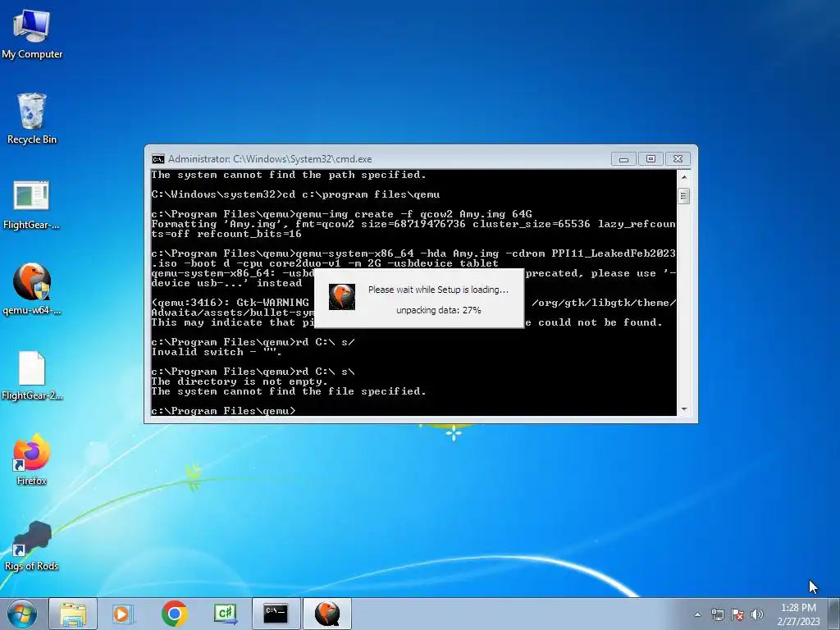Click the 'Invalid switch' error line

tap(217, 352)
